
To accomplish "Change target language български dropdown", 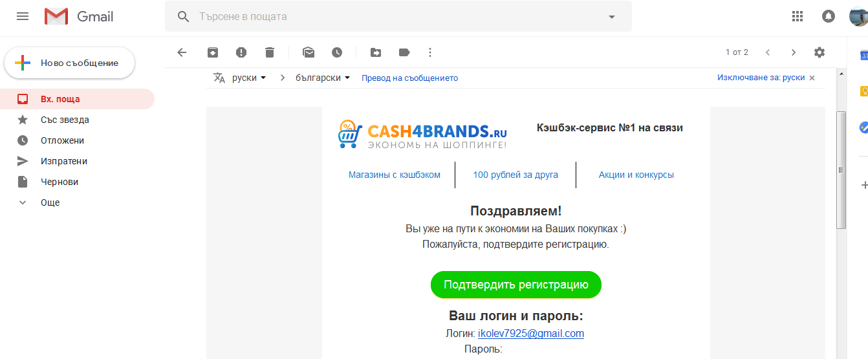I will pos(323,78).
